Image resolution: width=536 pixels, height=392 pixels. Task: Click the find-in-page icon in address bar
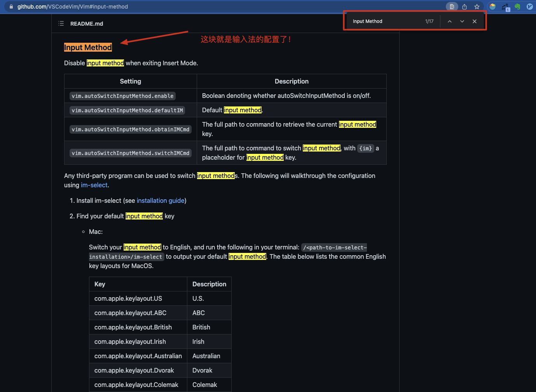[x=452, y=7]
